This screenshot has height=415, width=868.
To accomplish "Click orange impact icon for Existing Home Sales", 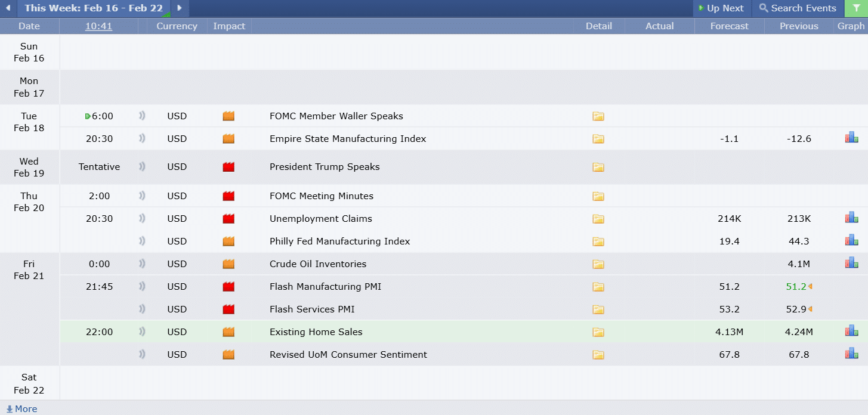I will point(228,332).
